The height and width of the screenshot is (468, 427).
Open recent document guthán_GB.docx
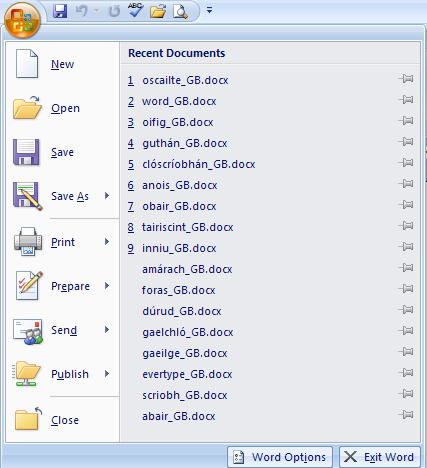(x=185, y=143)
